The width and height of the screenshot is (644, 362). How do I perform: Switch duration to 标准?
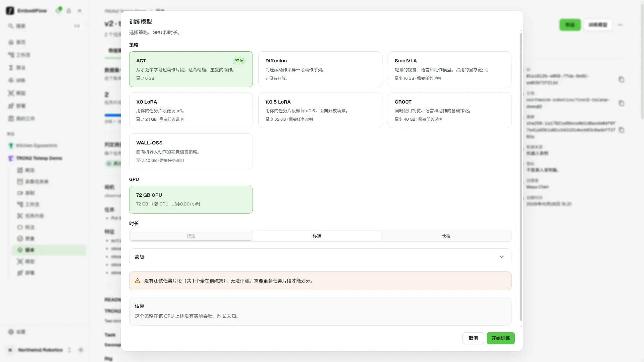tap(317, 236)
